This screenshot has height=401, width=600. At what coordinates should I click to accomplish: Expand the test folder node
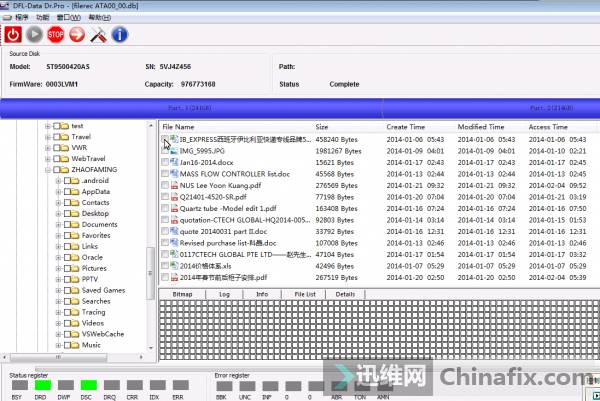click(48, 126)
